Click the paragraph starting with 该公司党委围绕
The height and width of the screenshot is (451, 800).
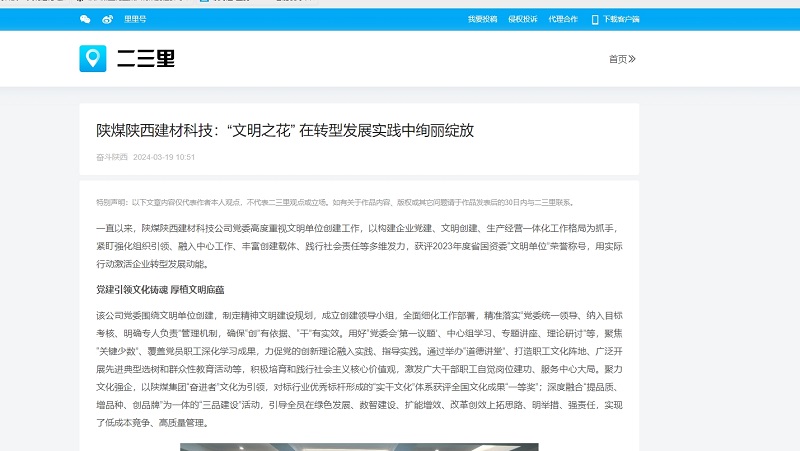click(359, 369)
